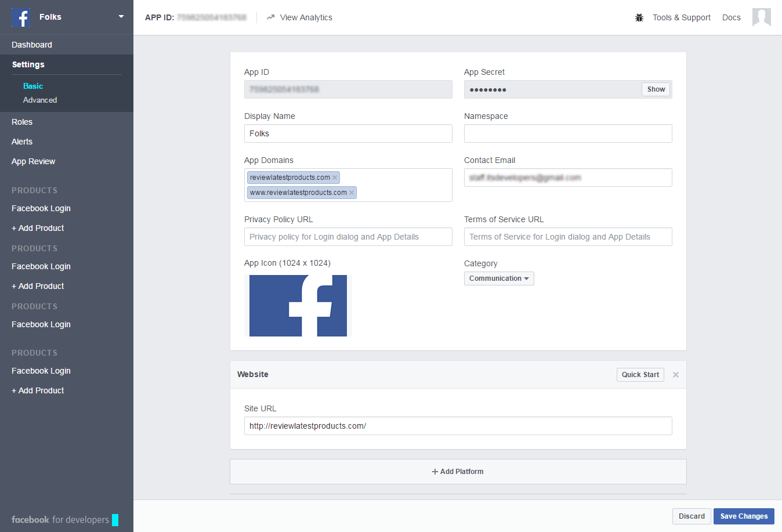Remove the Website platform panel
Viewport: 782px width, 532px height.
tap(676, 375)
